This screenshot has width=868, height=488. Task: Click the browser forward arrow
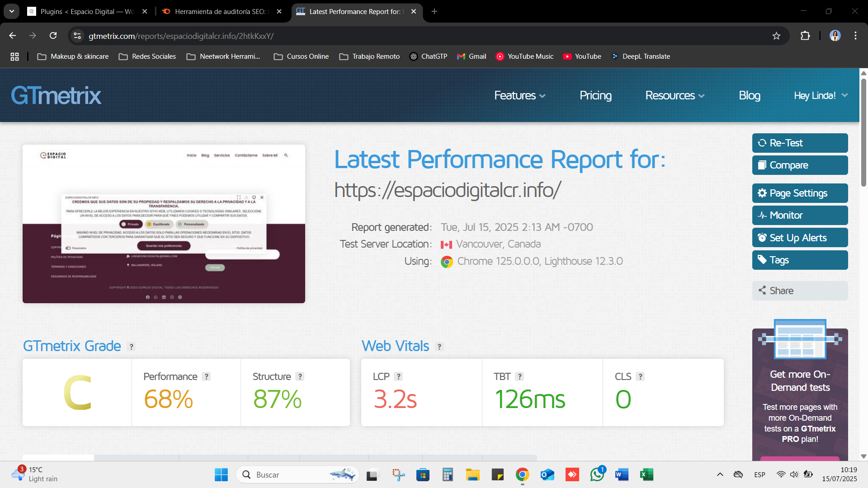tap(33, 36)
